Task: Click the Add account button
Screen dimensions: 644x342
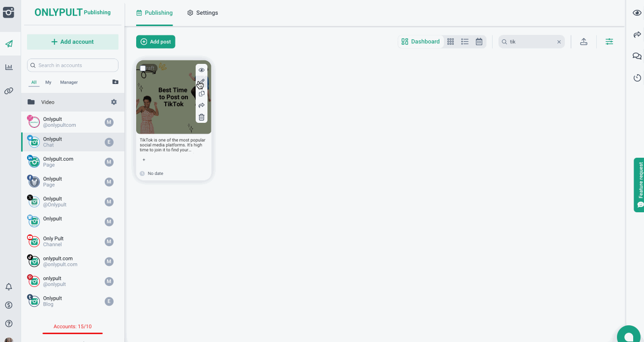Action: click(x=73, y=42)
